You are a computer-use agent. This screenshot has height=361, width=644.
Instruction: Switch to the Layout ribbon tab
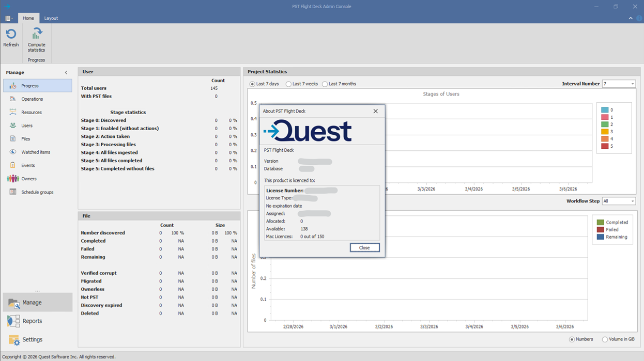(51, 18)
